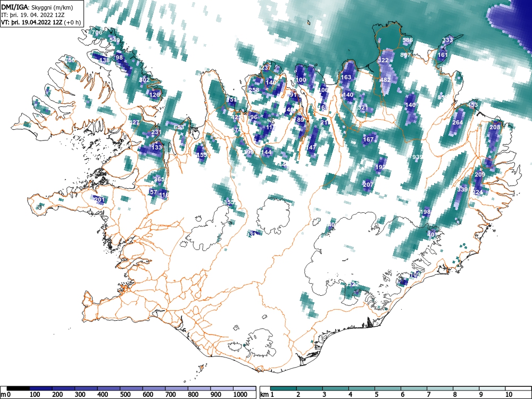The width and height of the screenshot is (532, 399).
Task: Select the map value 207
Action: 368,185
